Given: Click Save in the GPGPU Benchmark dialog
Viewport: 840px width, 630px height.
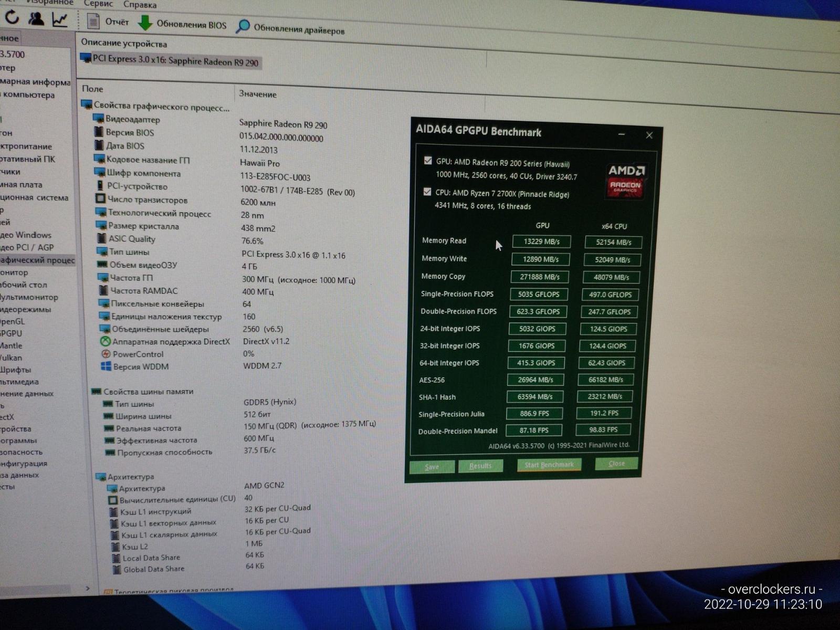Looking at the screenshot, I should [432, 467].
